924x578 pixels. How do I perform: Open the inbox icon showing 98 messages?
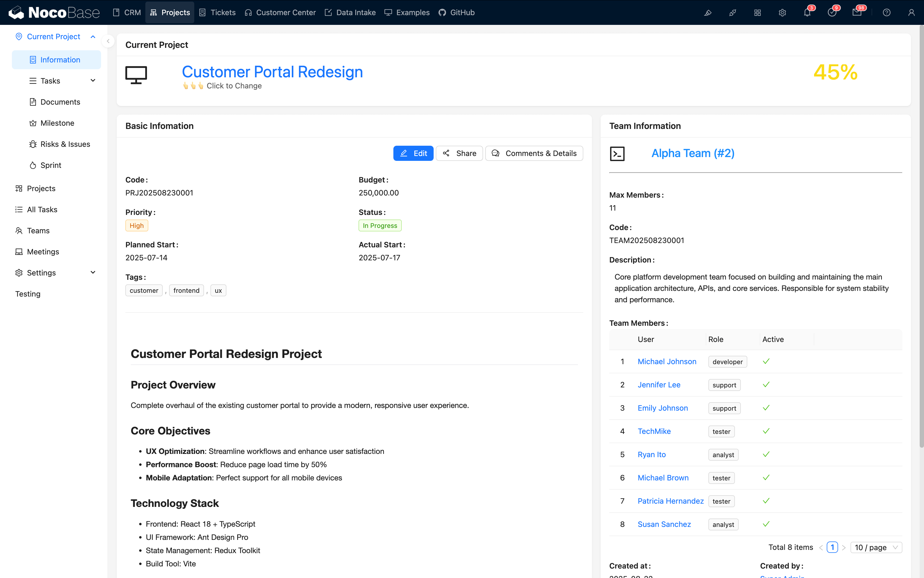tap(858, 13)
